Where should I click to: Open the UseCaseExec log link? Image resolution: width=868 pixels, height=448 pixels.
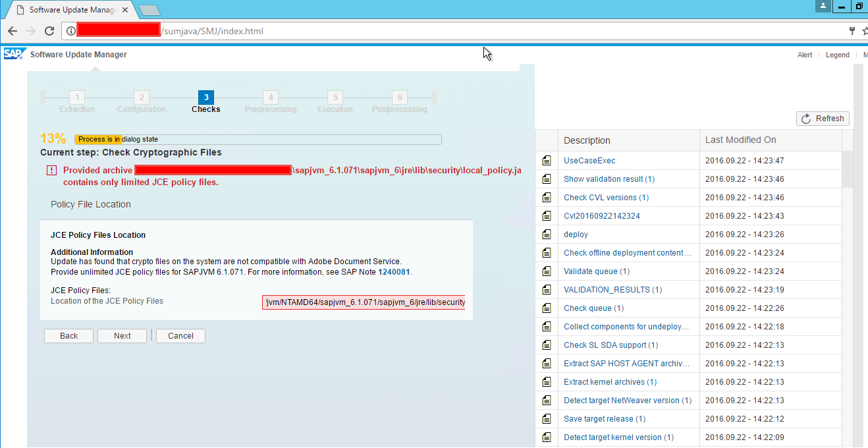coord(589,161)
